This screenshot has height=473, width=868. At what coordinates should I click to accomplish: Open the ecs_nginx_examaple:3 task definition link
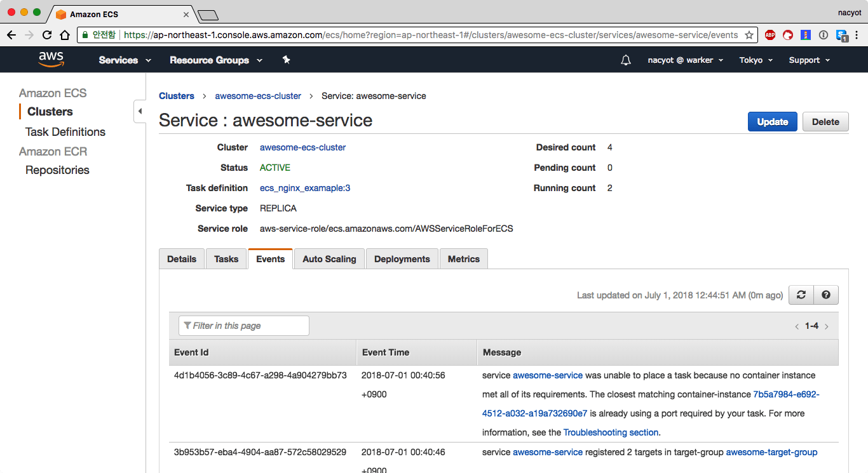point(305,188)
